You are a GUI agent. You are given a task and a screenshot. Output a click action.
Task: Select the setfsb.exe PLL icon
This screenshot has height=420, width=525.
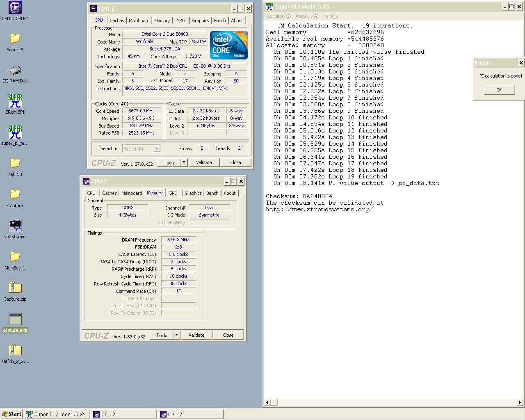[x=15, y=229]
